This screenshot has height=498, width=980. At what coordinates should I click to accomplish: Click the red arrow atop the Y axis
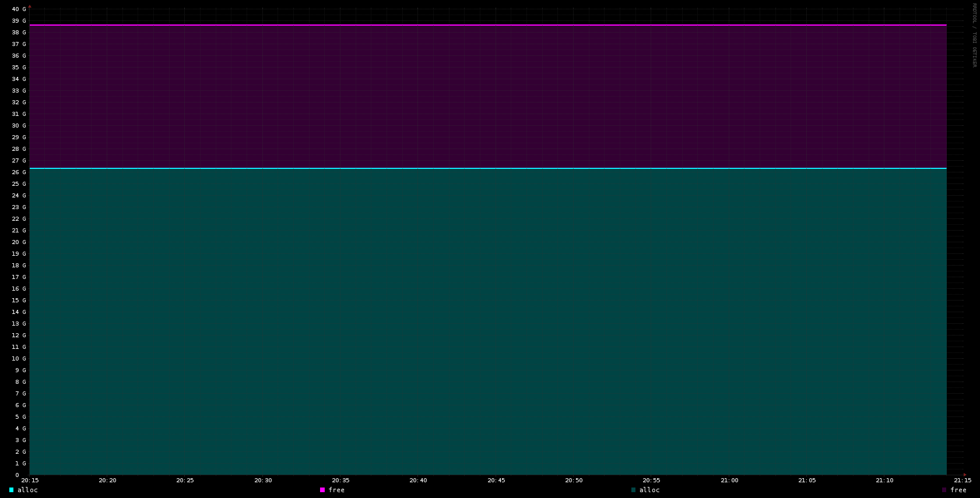[x=30, y=6]
